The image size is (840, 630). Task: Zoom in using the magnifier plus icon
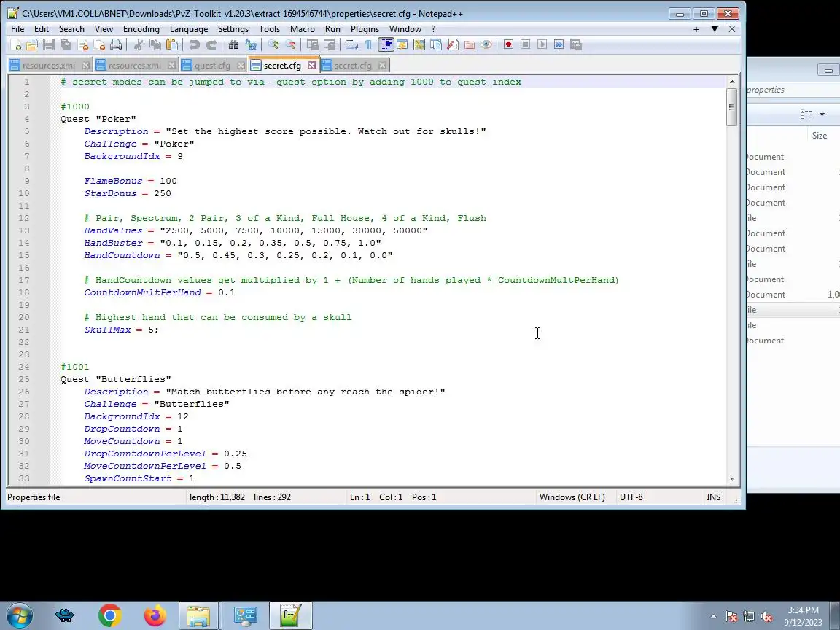273,44
